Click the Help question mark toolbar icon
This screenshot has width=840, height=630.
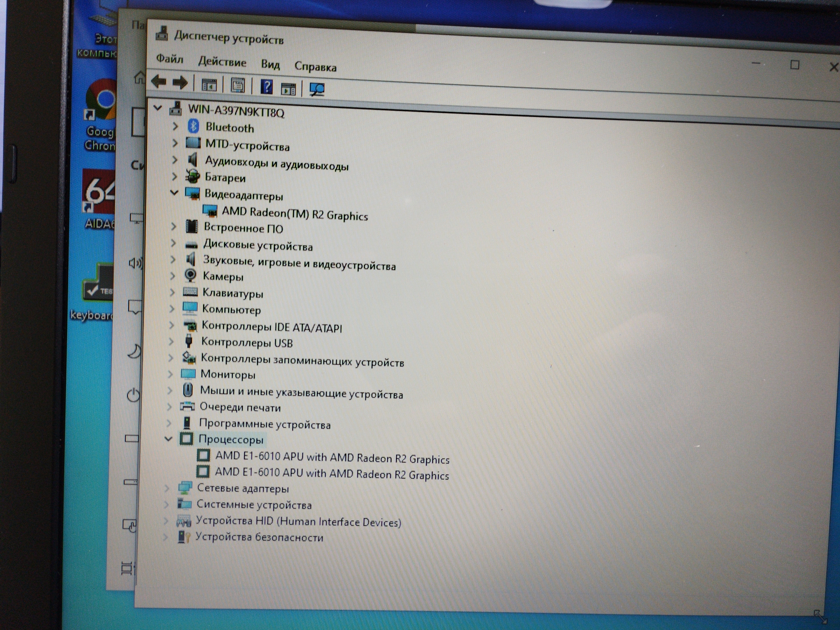pos(266,87)
